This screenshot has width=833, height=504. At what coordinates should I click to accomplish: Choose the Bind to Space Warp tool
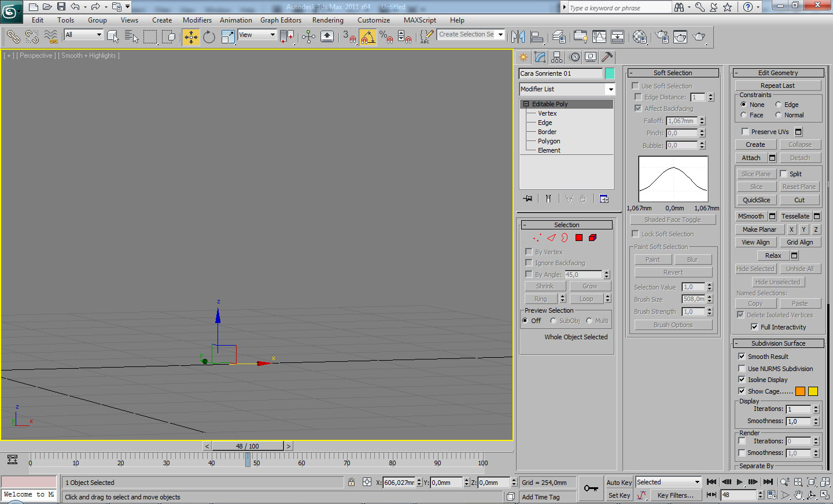(x=51, y=37)
